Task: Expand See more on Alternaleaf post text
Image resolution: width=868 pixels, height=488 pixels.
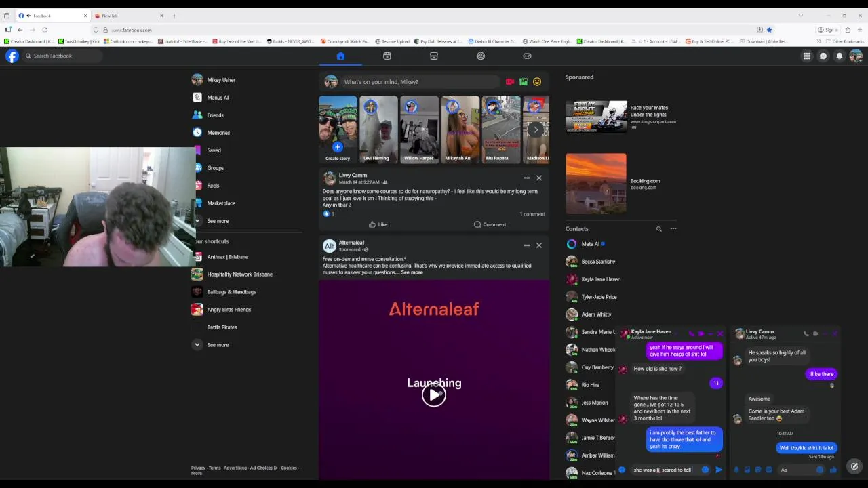Action: point(412,272)
